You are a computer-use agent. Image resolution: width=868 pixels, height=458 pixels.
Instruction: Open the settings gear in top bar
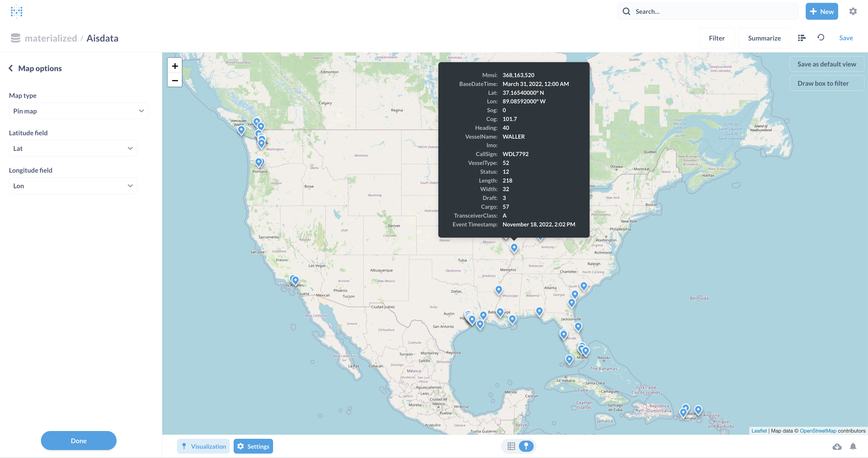click(853, 11)
